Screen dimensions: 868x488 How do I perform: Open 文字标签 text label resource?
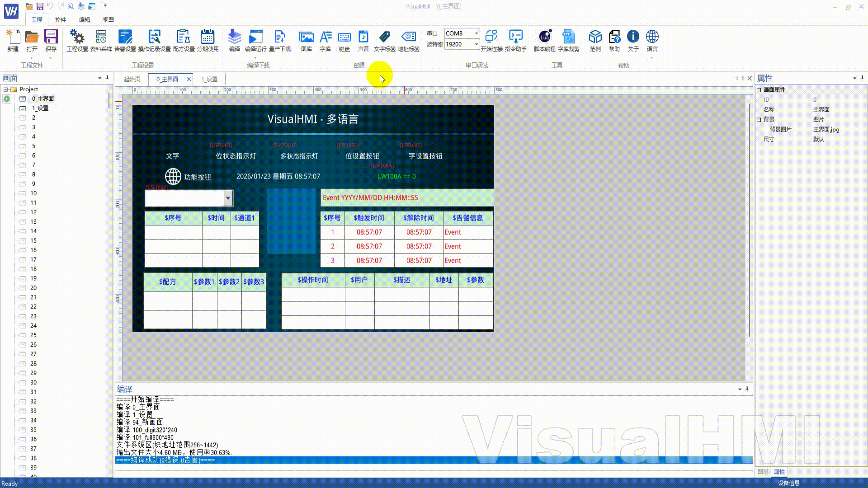point(384,40)
